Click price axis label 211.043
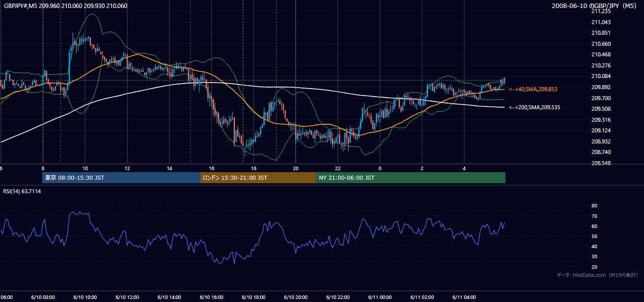This screenshot has height=302, width=644. click(601, 22)
